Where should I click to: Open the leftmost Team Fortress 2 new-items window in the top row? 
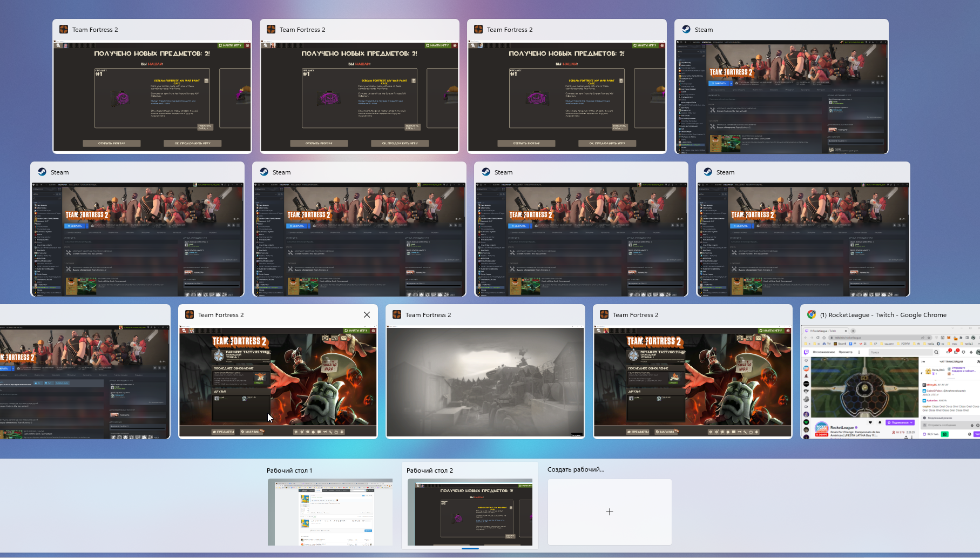(152, 97)
